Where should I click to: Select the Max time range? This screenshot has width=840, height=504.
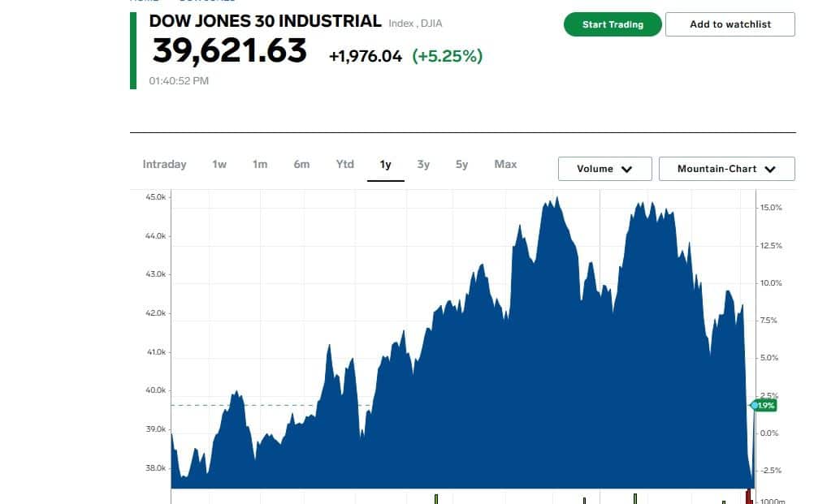pyautogui.click(x=505, y=164)
